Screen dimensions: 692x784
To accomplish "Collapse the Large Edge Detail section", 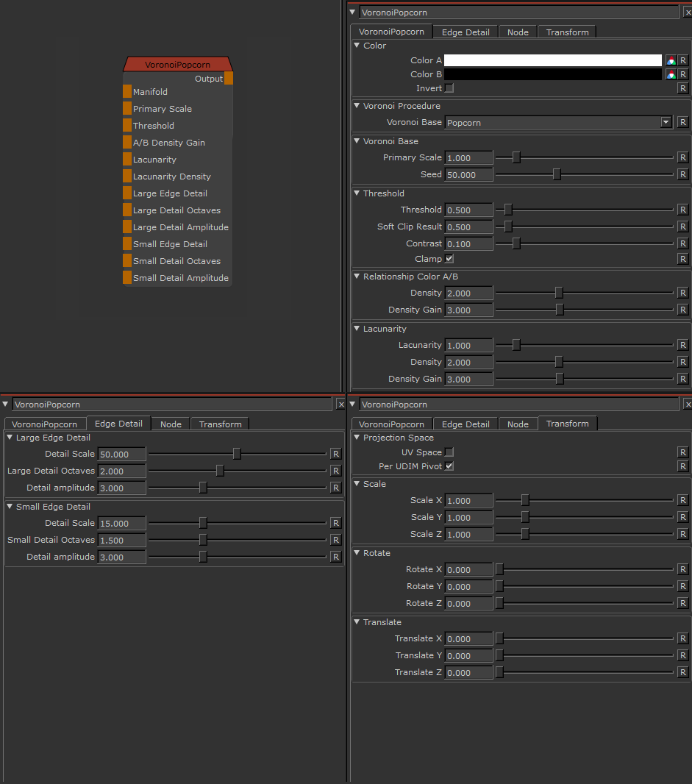I will 10,438.
